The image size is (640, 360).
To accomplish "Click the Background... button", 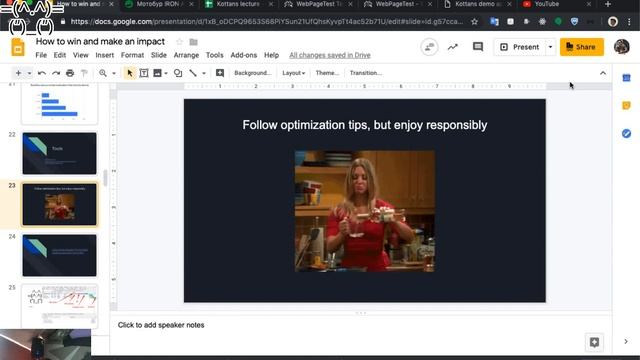I will coord(253,73).
